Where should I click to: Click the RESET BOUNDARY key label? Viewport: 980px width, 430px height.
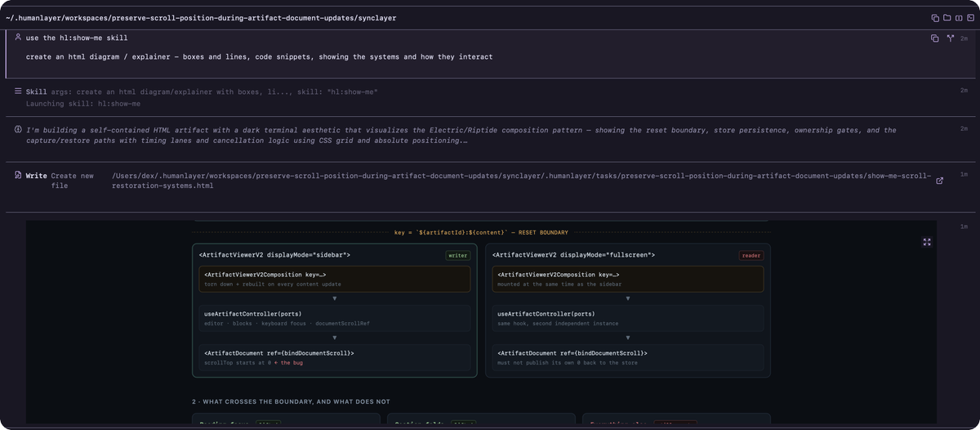(481, 233)
